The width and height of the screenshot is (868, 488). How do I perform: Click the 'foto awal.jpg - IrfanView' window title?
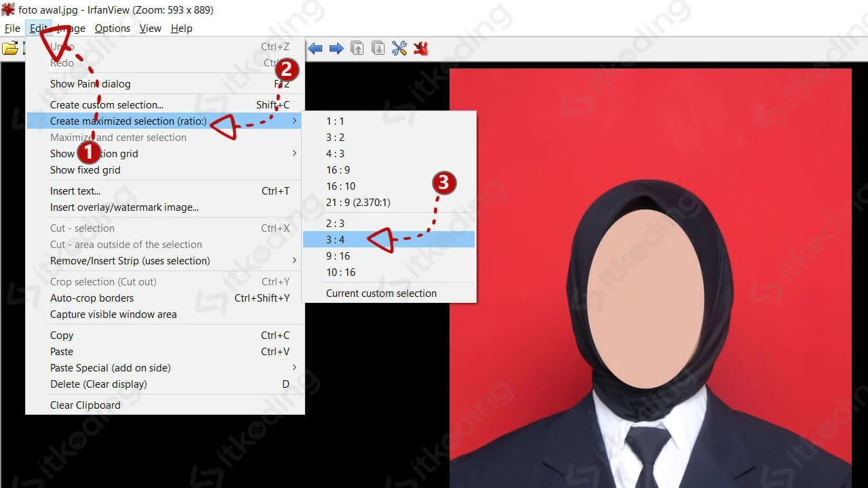116,10
